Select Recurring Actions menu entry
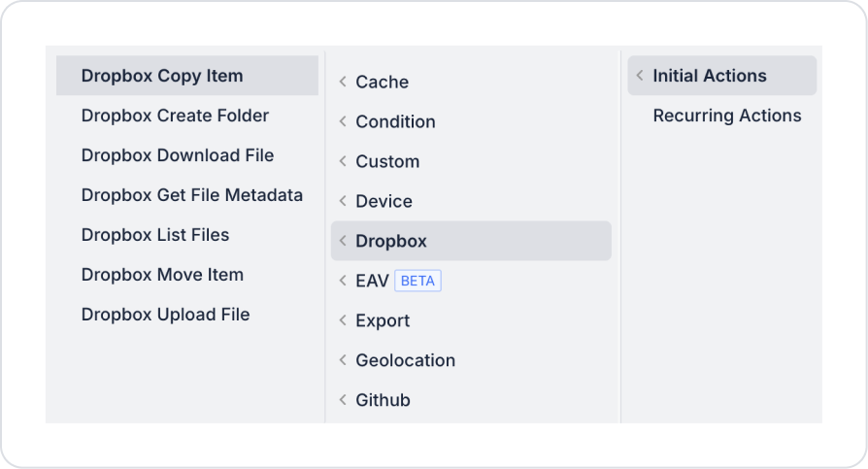Viewport: 868px width, 469px height. (x=721, y=116)
